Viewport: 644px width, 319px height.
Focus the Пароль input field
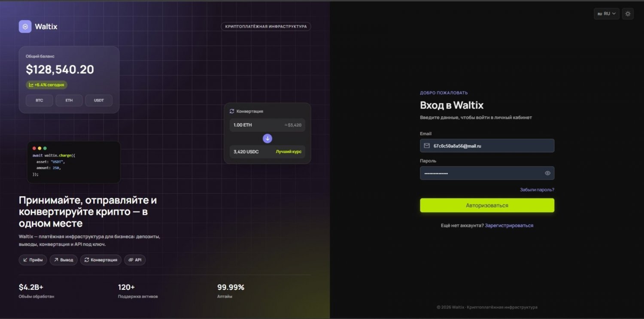[x=487, y=173]
